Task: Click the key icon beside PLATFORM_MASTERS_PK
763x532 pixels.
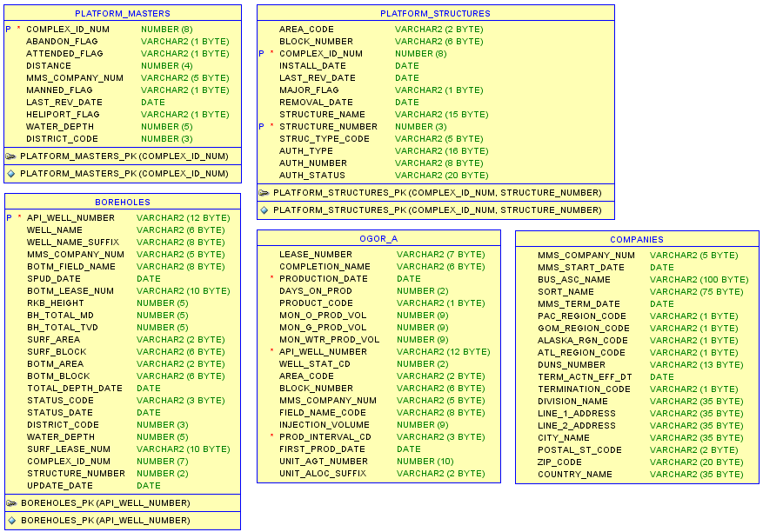Action: [x=10, y=156]
